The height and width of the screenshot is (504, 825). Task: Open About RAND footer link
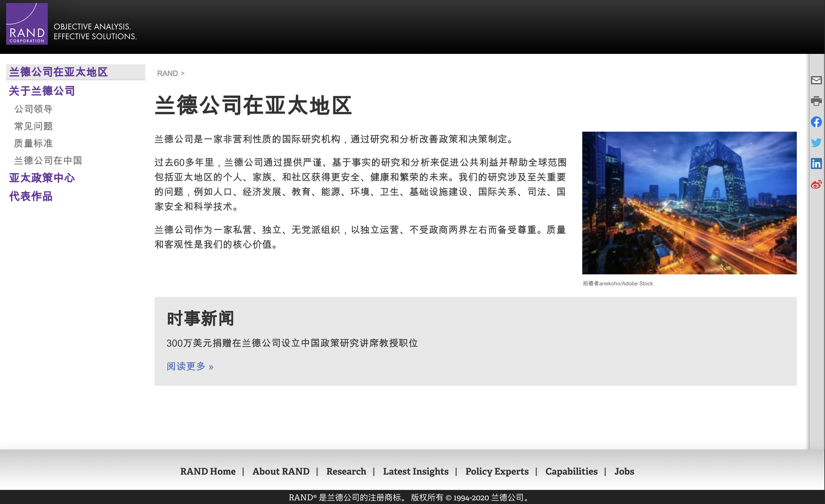[281, 471]
